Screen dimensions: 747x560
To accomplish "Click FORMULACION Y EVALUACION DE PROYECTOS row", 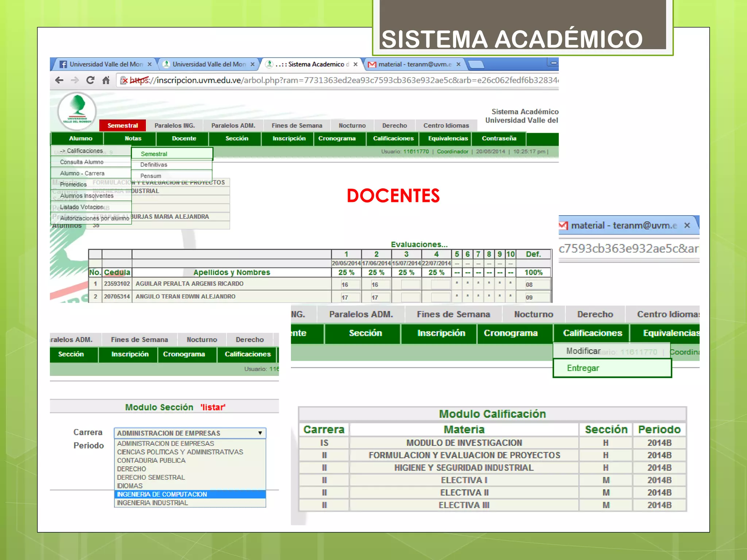I will 492,455.
